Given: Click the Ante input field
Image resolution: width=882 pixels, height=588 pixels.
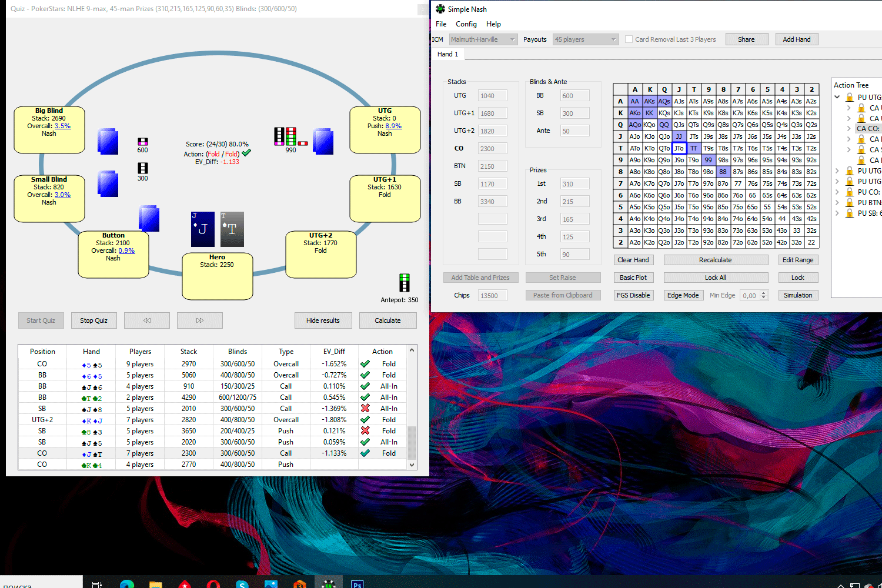Looking at the screenshot, I should click(575, 131).
